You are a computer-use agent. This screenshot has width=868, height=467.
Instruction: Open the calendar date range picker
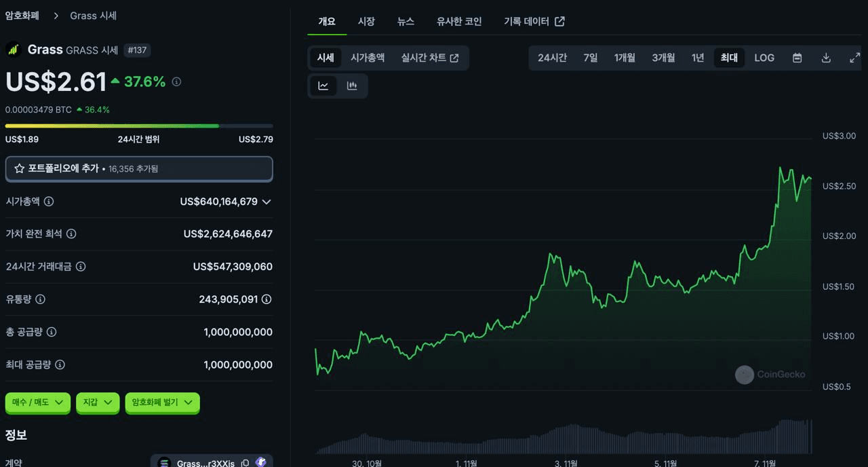797,58
